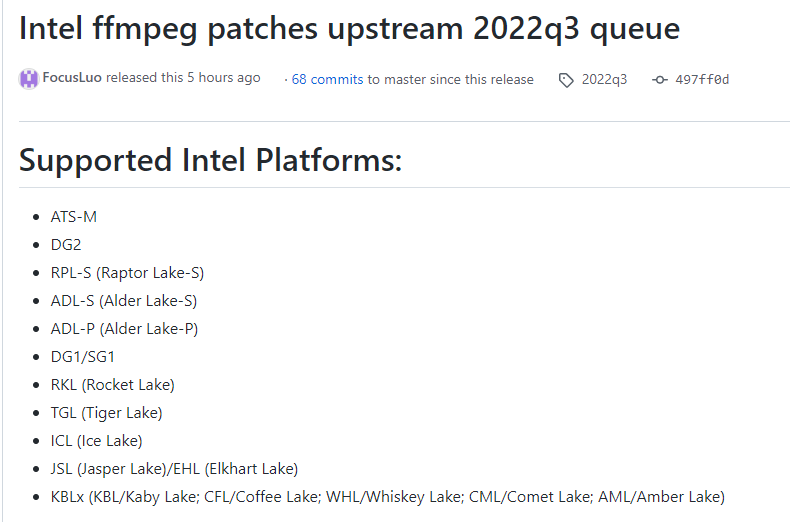
Task: Click the 'Supported Intel Platforms:' heading
Action: (211, 160)
